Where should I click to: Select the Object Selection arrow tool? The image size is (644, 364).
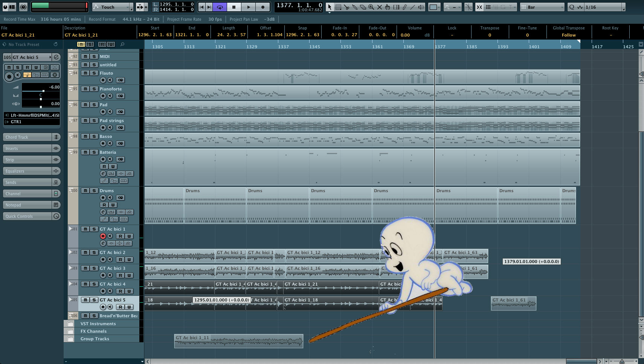pyautogui.click(x=330, y=7)
